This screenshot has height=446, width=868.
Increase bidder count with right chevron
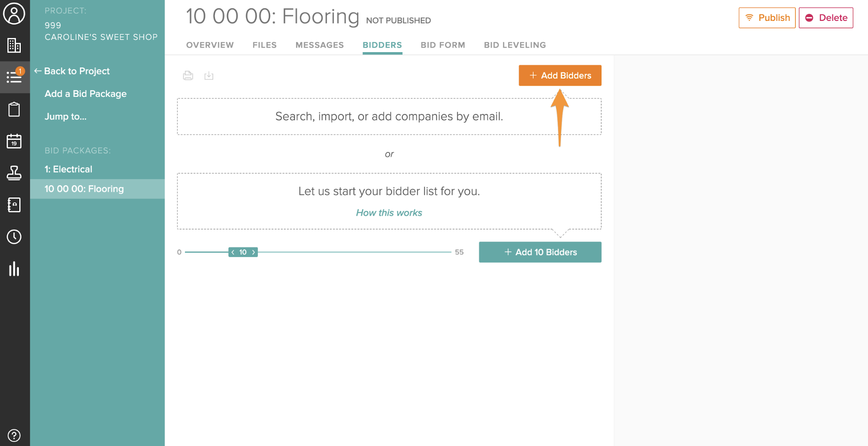[254, 252]
